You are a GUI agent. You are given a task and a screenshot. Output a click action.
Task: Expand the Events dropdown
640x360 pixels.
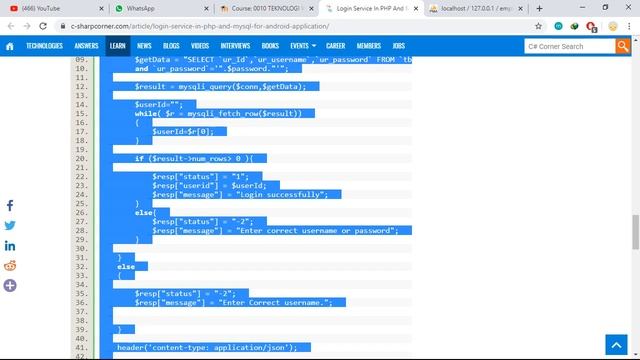pos(303,46)
